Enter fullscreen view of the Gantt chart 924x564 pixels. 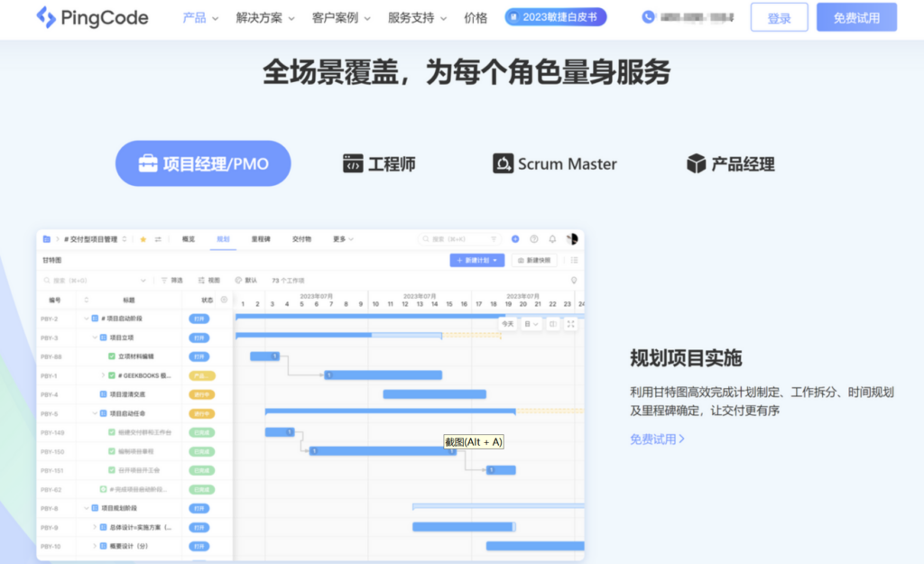point(570,324)
